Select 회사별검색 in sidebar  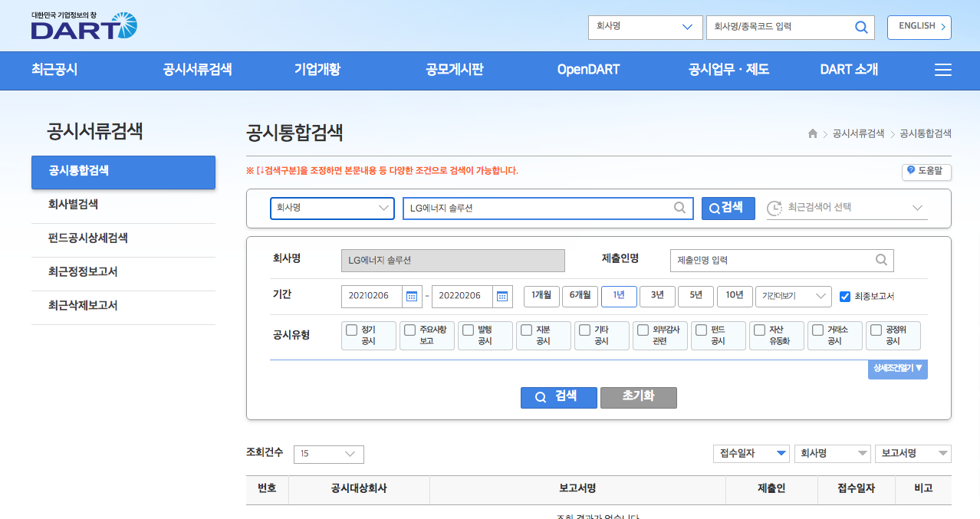(x=123, y=205)
